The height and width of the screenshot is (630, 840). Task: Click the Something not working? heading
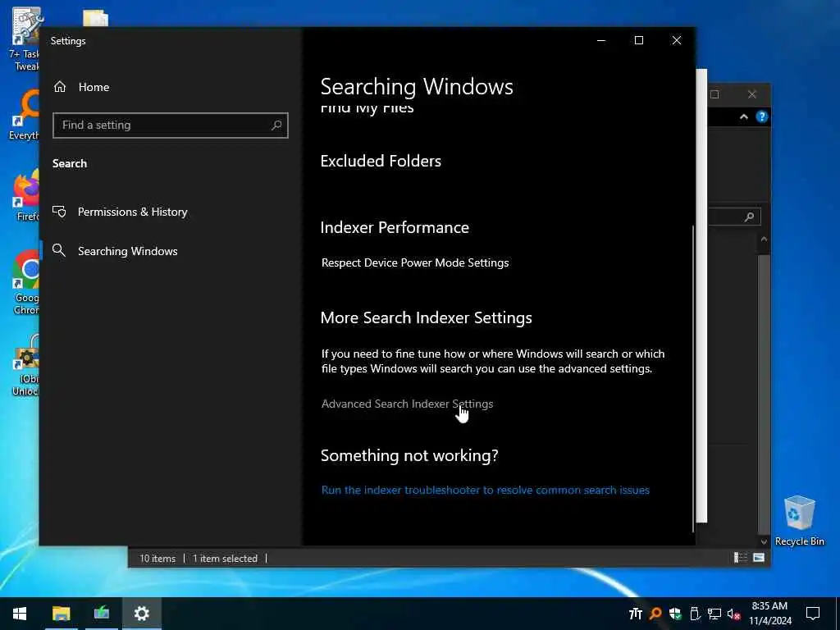(409, 455)
